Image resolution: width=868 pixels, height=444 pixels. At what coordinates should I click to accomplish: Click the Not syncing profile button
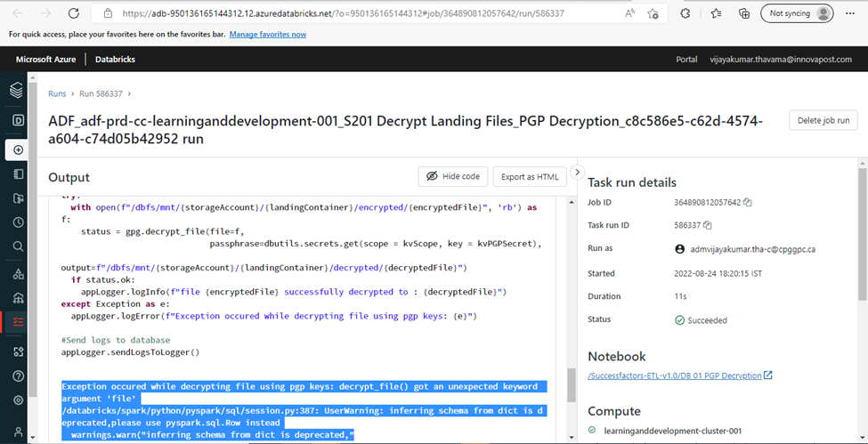click(797, 13)
